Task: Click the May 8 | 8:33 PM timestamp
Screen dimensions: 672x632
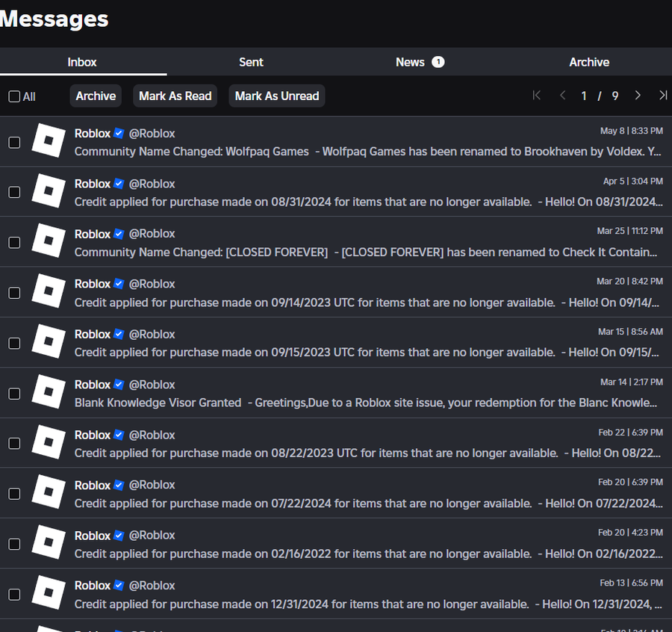Action: (x=631, y=131)
